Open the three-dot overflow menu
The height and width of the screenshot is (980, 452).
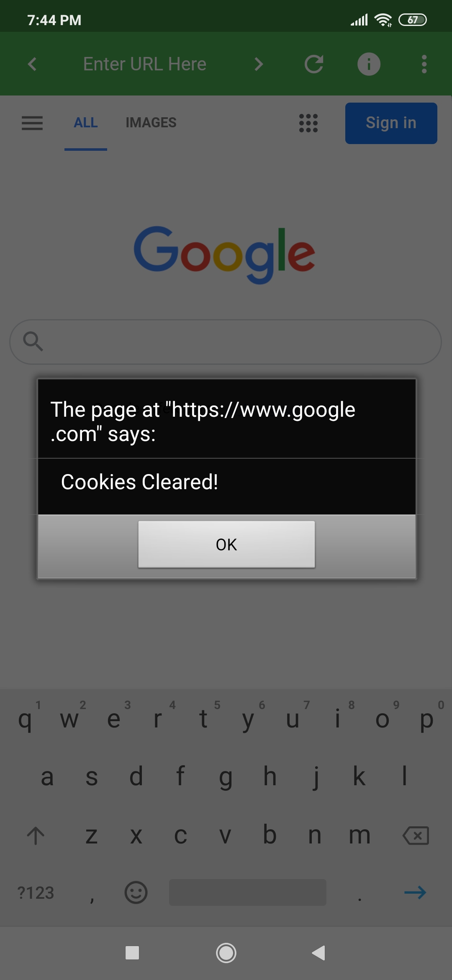[x=424, y=64]
